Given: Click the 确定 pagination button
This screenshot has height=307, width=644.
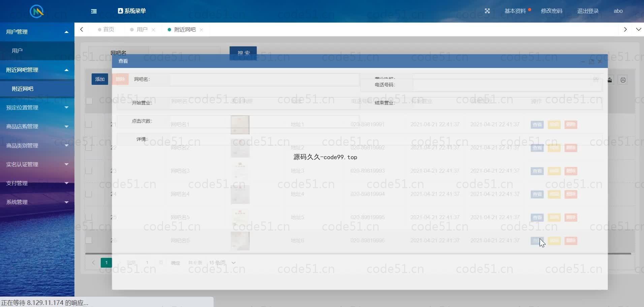Looking at the screenshot, I should coord(175,263).
